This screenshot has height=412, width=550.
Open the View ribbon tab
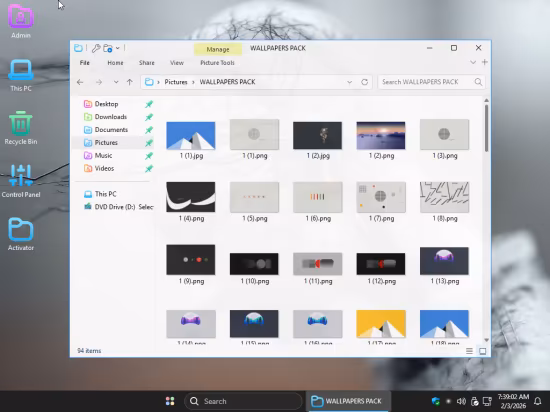(x=177, y=63)
